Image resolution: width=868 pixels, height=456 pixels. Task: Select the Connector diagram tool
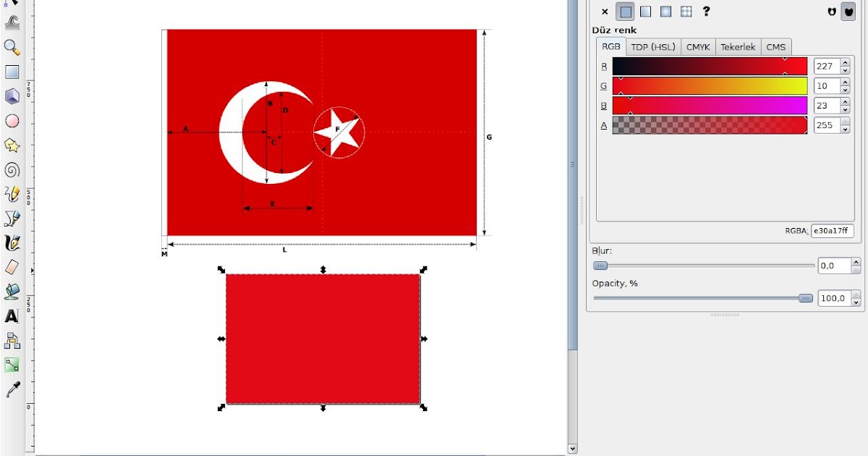[12, 341]
